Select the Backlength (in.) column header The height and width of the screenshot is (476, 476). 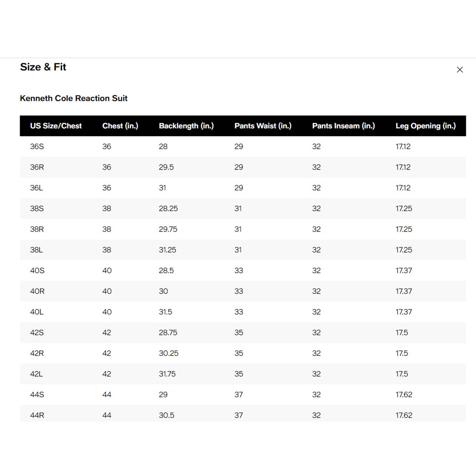tap(186, 126)
